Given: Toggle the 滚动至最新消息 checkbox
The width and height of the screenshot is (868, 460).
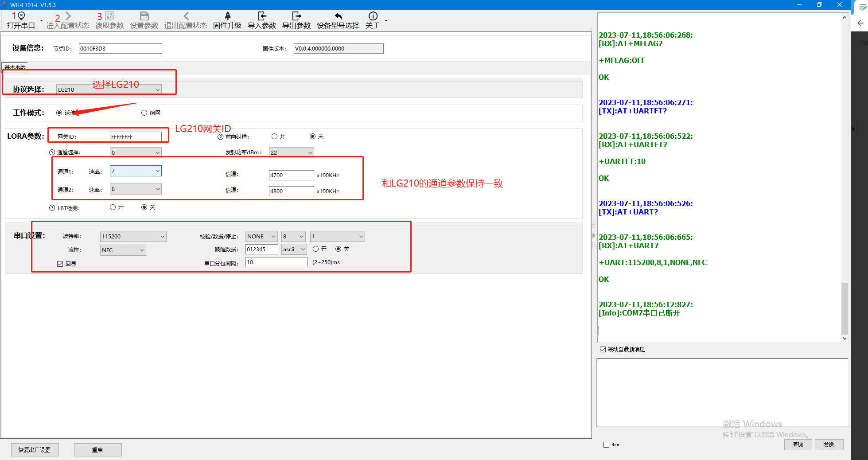Looking at the screenshot, I should pyautogui.click(x=603, y=349).
